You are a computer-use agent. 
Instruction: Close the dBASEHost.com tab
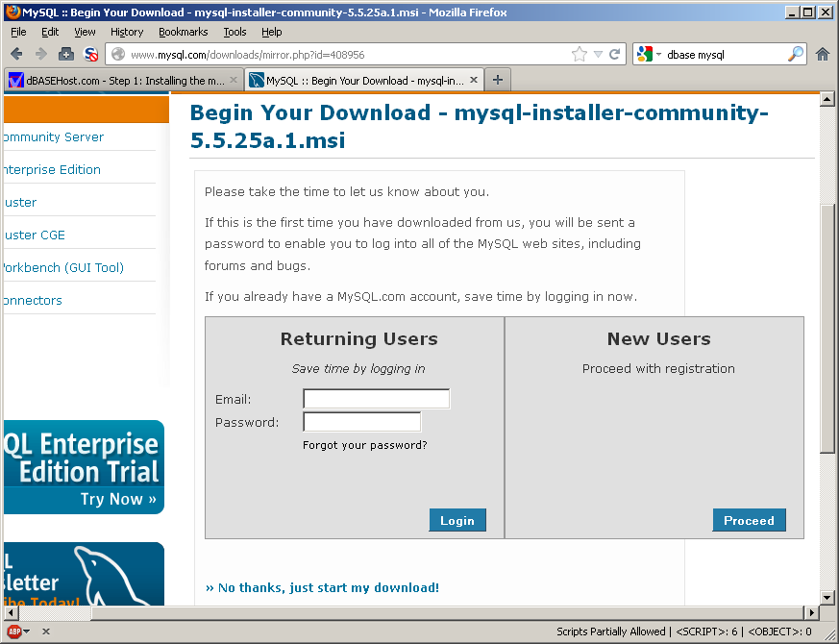[x=234, y=80]
